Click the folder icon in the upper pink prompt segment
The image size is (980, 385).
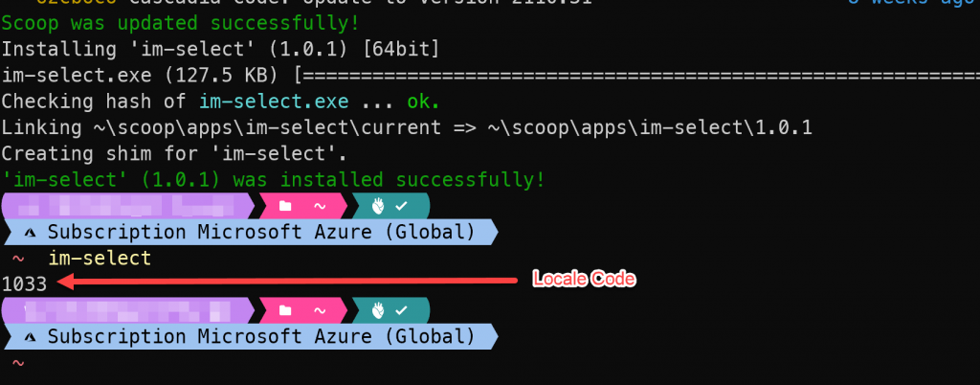(285, 206)
